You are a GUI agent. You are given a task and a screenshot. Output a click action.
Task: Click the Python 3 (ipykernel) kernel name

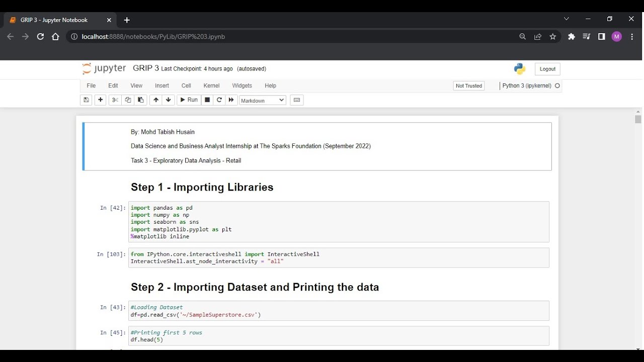point(527,86)
